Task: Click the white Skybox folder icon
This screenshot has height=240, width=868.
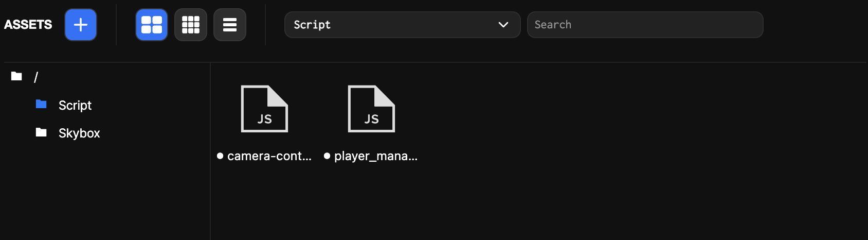Action: point(41,133)
